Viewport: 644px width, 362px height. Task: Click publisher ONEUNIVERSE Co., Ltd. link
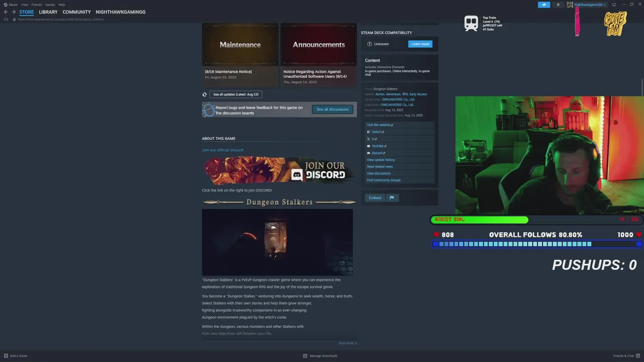[x=397, y=105]
